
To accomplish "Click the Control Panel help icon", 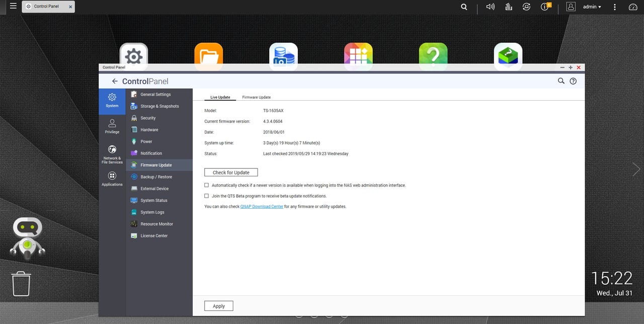I will click(573, 81).
